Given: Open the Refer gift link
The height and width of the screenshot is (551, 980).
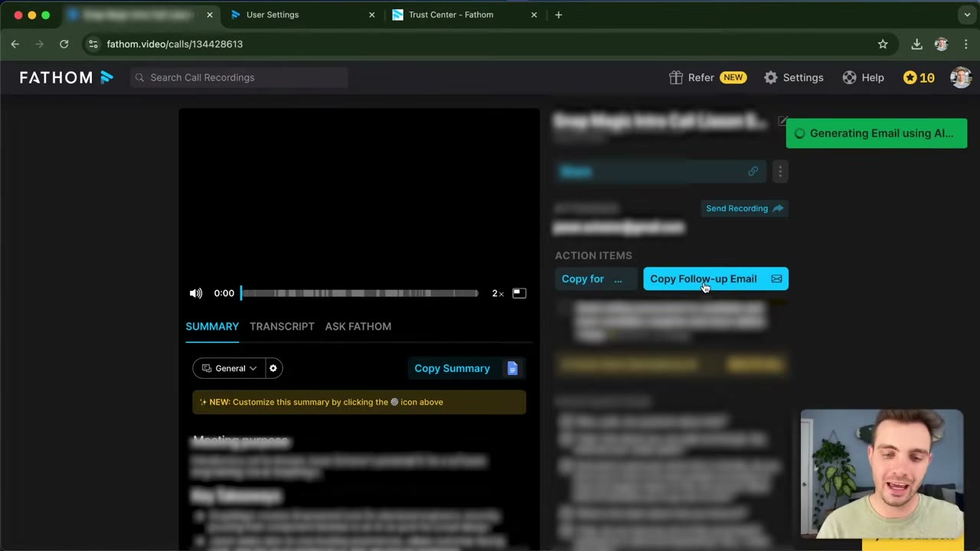Looking at the screenshot, I should [x=707, y=77].
